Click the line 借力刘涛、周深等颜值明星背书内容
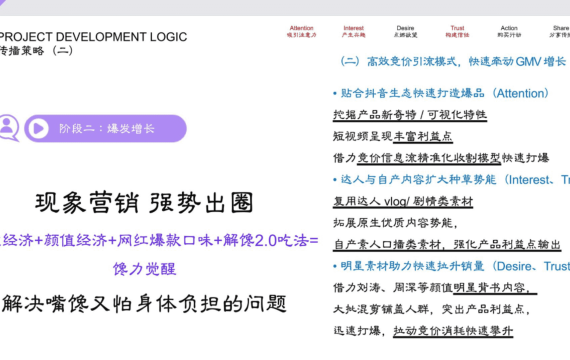This screenshot has width=570, height=360. [434, 288]
